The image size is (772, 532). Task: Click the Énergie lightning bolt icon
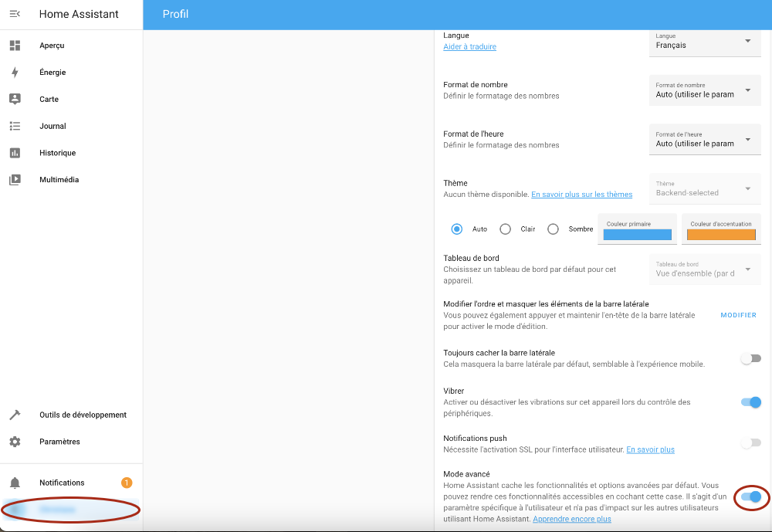[x=15, y=73]
